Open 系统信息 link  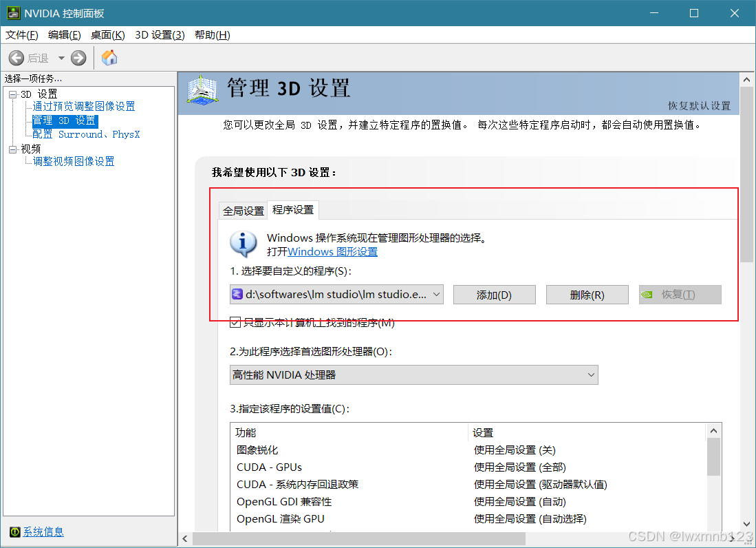point(43,531)
